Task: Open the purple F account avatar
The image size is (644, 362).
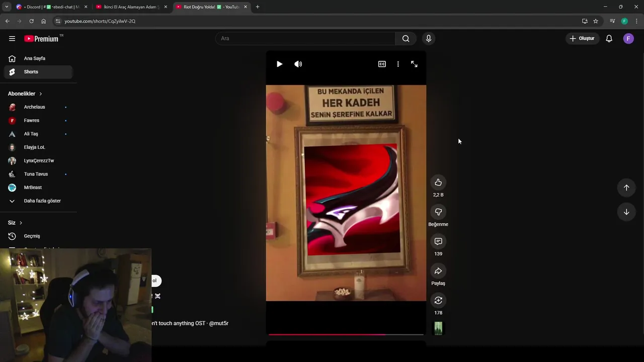Action: pos(628,39)
